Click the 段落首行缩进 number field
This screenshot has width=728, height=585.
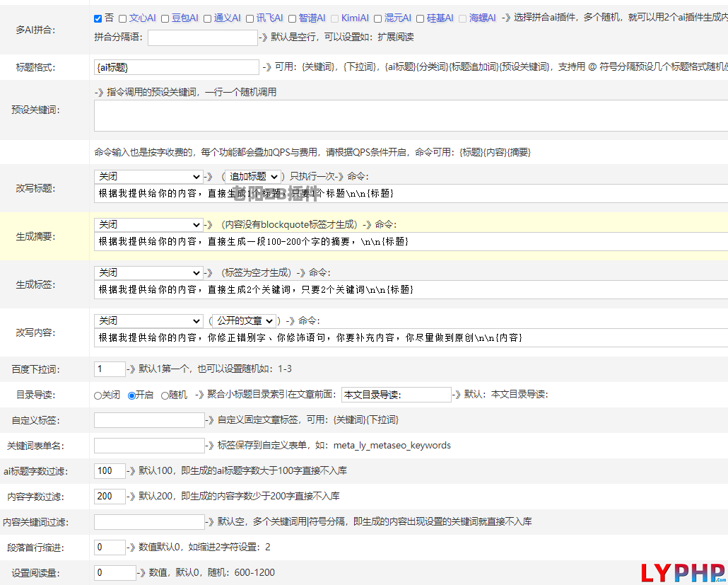110,548
